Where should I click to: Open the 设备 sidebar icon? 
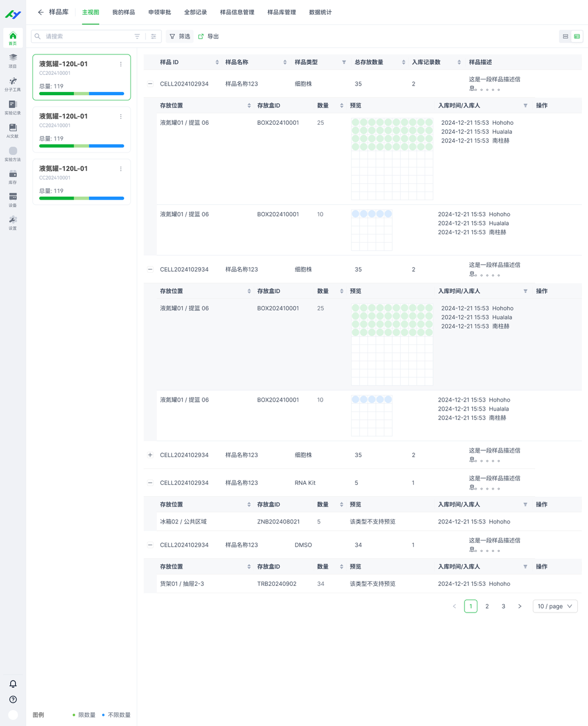coord(12,200)
